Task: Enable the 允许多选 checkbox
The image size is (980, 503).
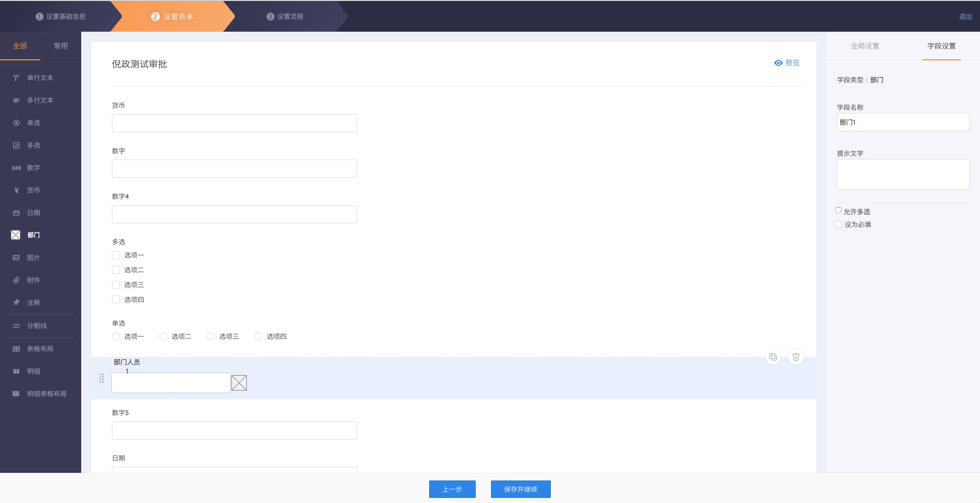Action: point(838,210)
